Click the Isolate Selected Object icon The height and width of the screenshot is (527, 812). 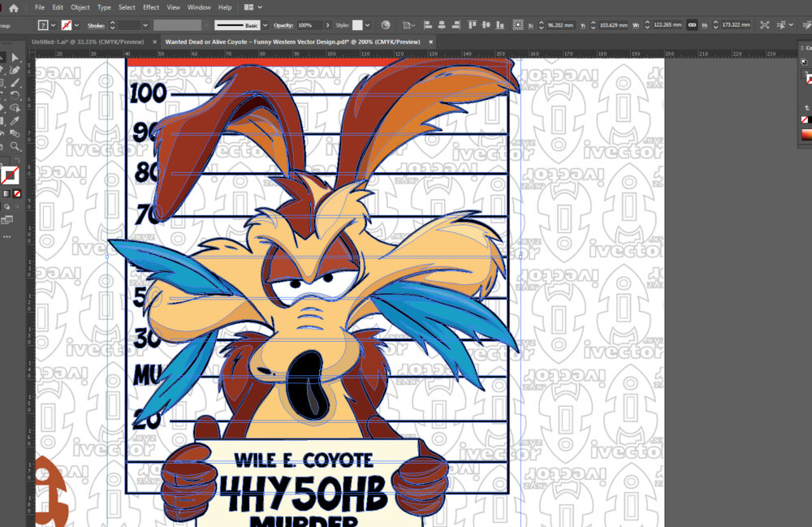[764, 25]
